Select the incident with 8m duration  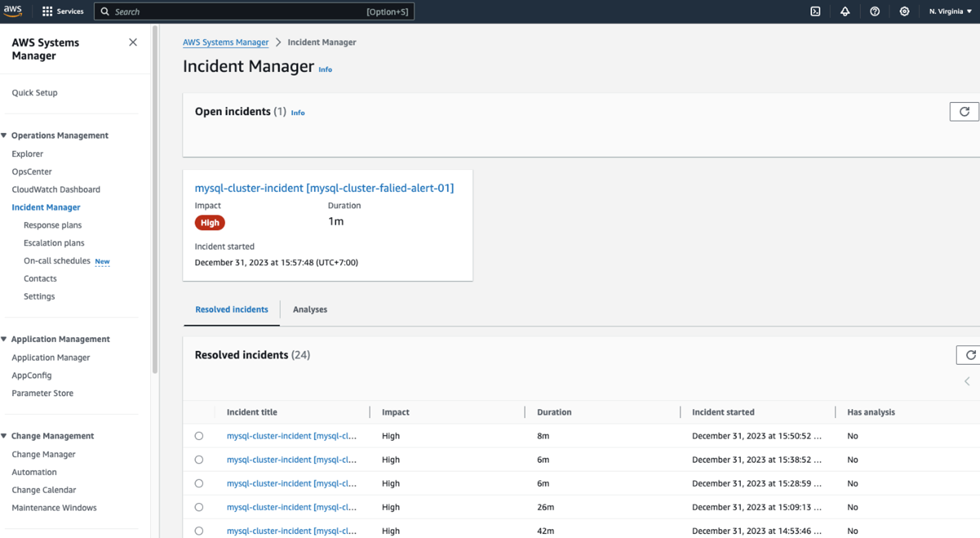click(x=199, y=436)
